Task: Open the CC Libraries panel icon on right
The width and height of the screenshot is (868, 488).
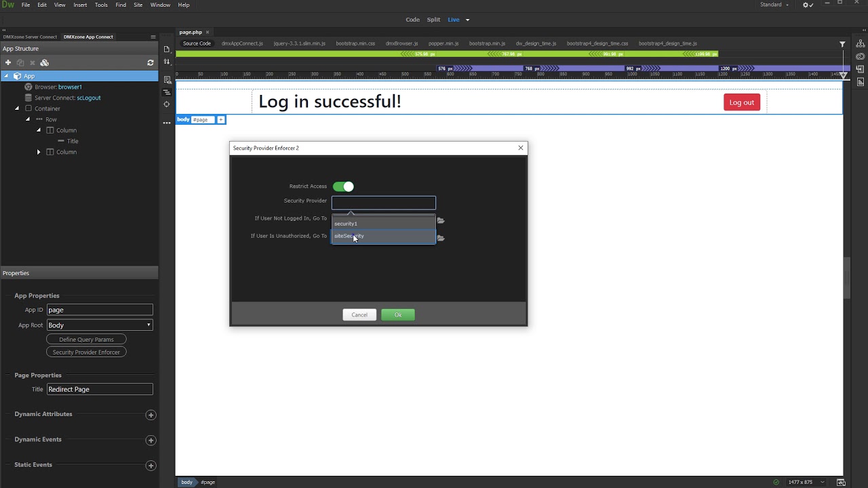Action: (861, 57)
